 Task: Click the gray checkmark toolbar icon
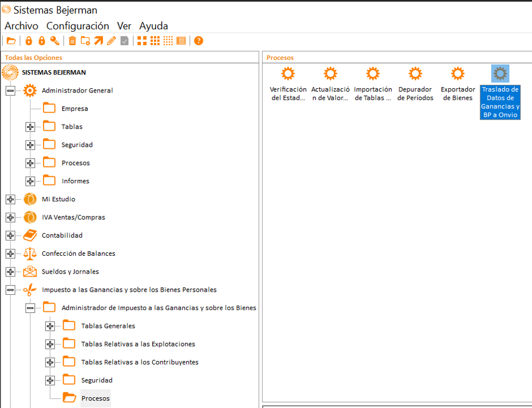[125, 41]
